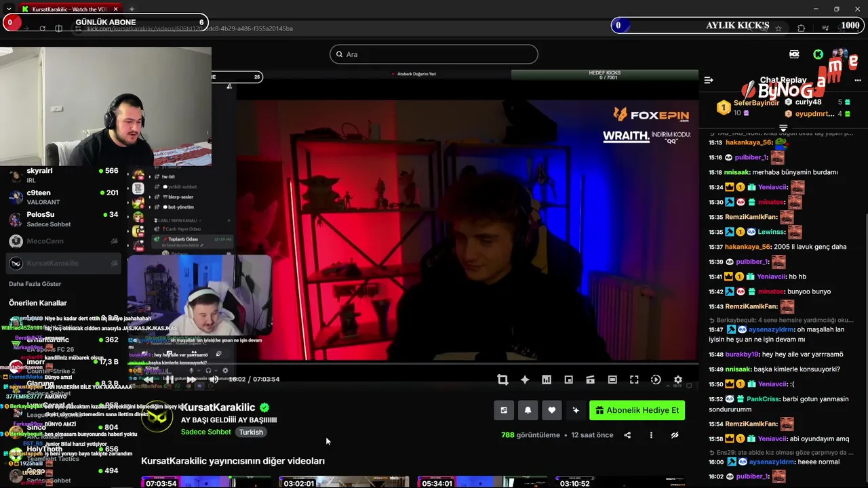Click the news card icon beside the bell

pyautogui.click(x=504, y=410)
